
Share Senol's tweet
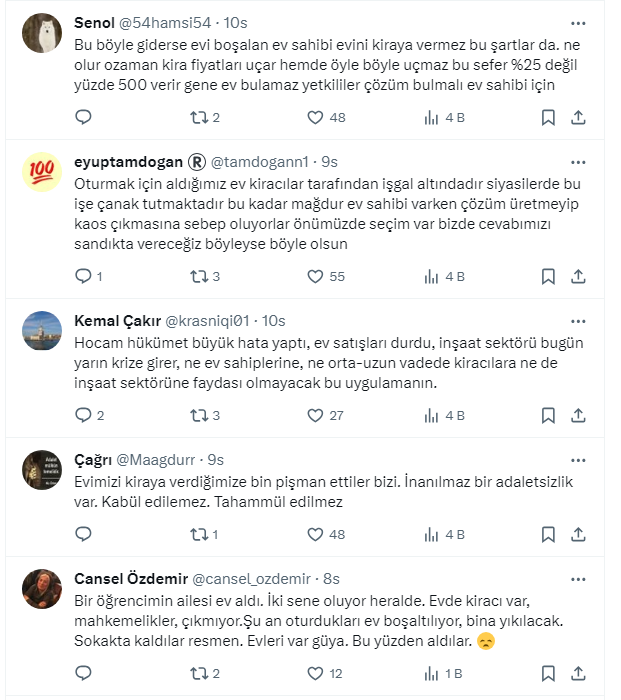(578, 117)
